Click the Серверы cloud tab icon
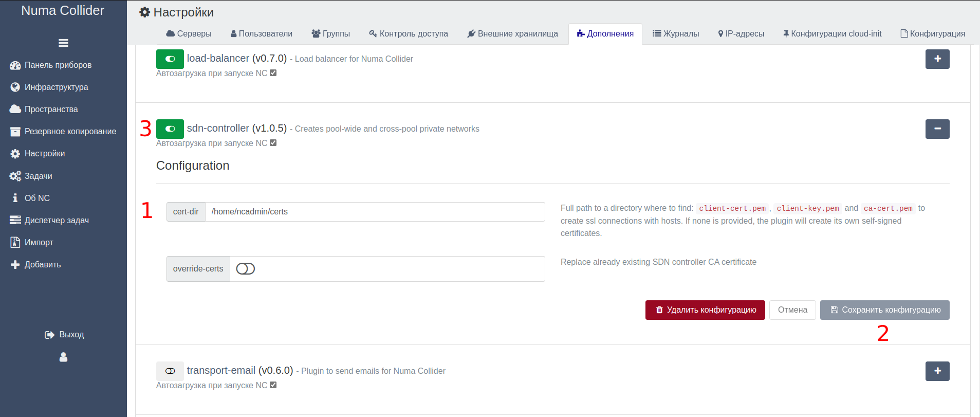 (170, 33)
